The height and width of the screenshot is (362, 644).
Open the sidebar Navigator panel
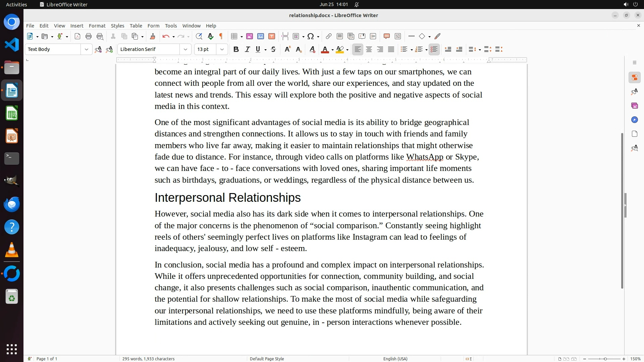click(x=634, y=120)
